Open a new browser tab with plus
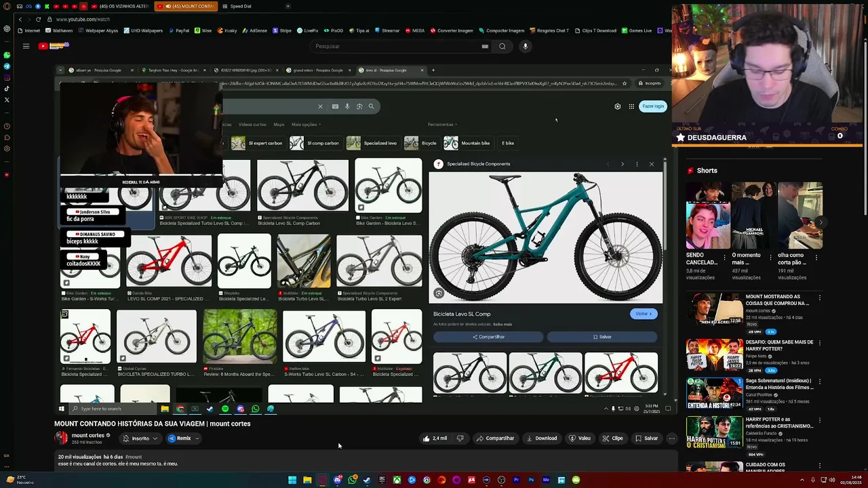The image size is (868, 488). pyautogui.click(x=288, y=6)
